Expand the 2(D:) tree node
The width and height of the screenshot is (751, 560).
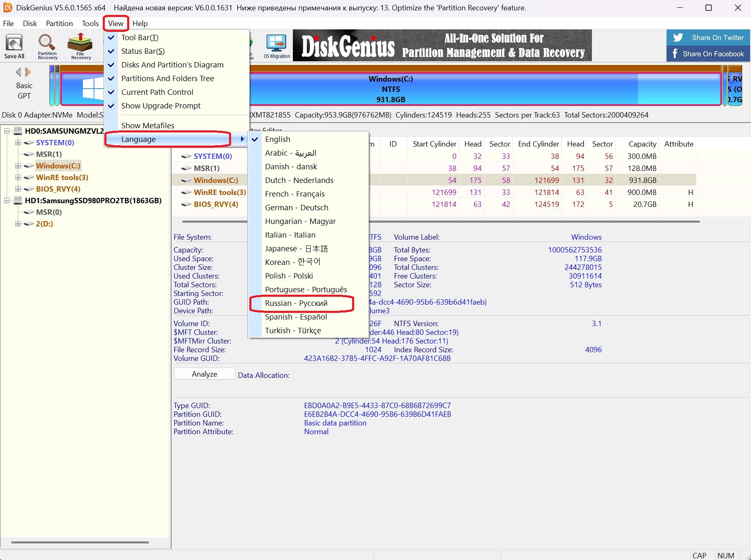[18, 224]
